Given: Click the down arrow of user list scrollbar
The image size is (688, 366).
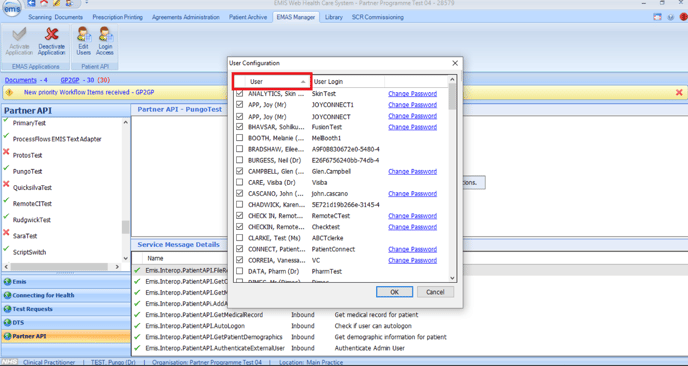Looking at the screenshot, I should [x=452, y=278].
